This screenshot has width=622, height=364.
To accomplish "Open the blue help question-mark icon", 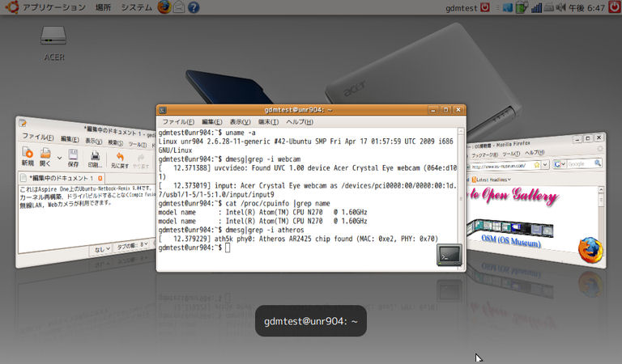I will pyautogui.click(x=194, y=7).
